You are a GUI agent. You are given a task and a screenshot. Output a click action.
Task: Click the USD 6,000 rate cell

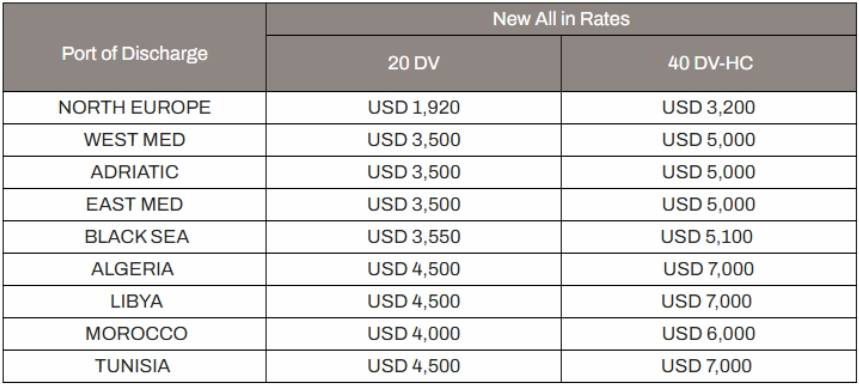[709, 334]
